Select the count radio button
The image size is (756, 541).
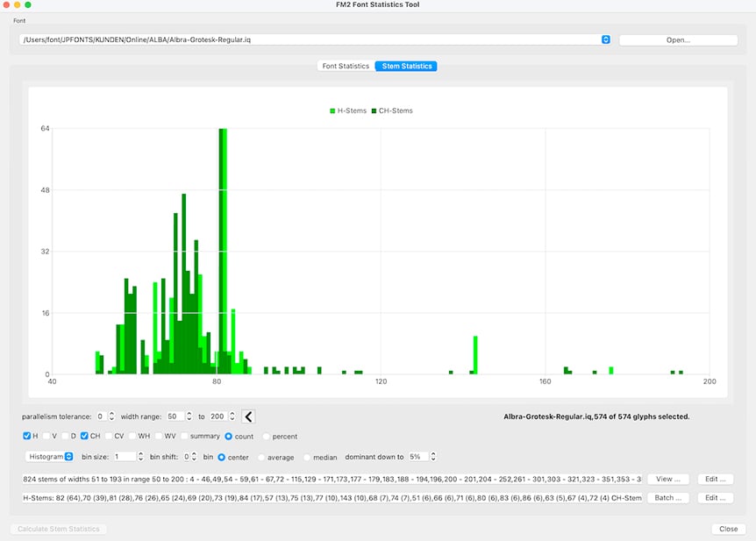229,437
